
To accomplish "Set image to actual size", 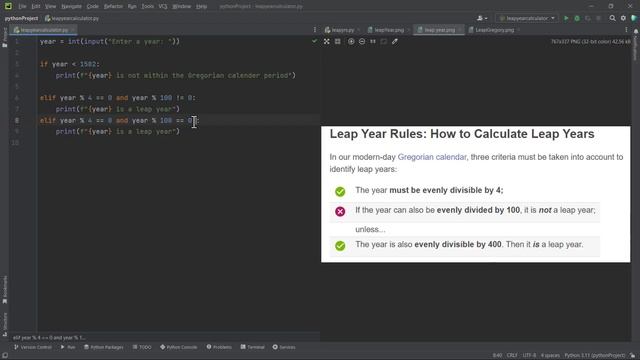I will 373,41.
